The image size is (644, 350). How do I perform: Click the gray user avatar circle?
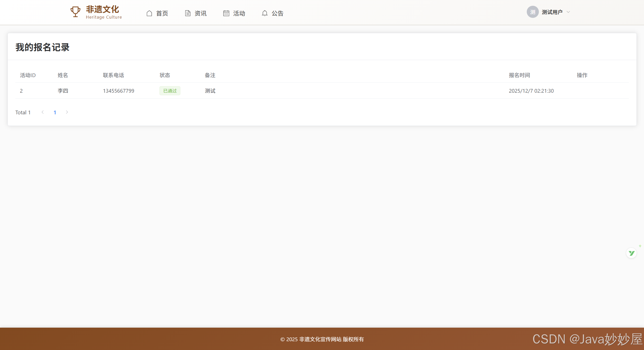point(533,12)
